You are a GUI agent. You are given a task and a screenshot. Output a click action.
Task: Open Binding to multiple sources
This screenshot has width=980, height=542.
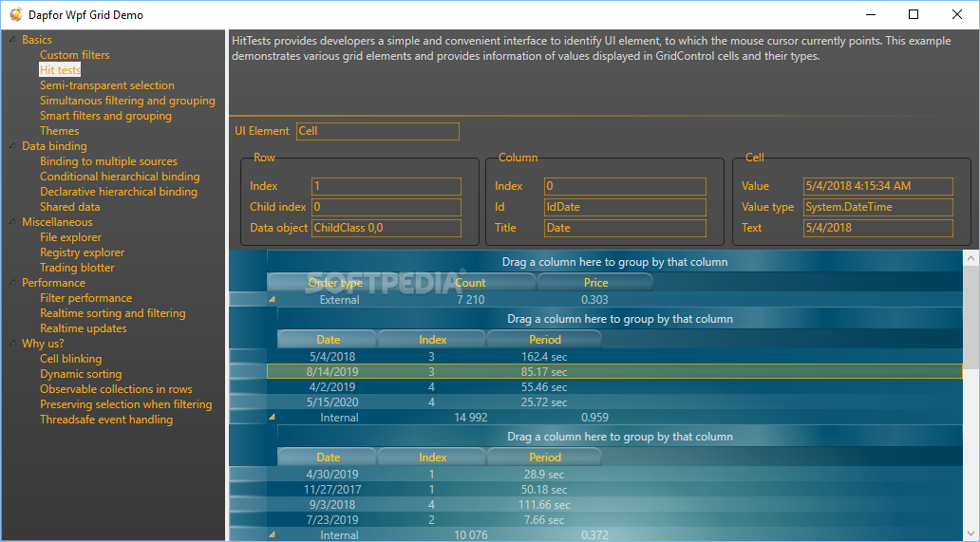pos(109,161)
